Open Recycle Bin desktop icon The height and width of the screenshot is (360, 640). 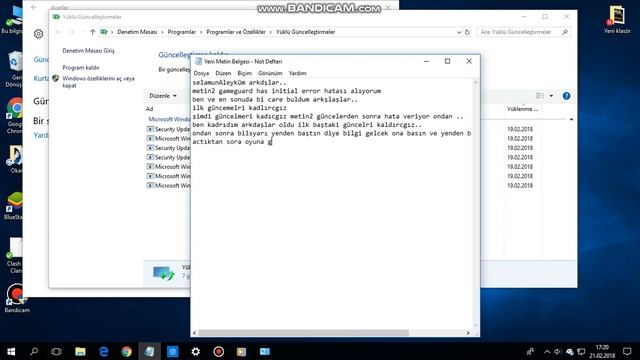(x=15, y=69)
